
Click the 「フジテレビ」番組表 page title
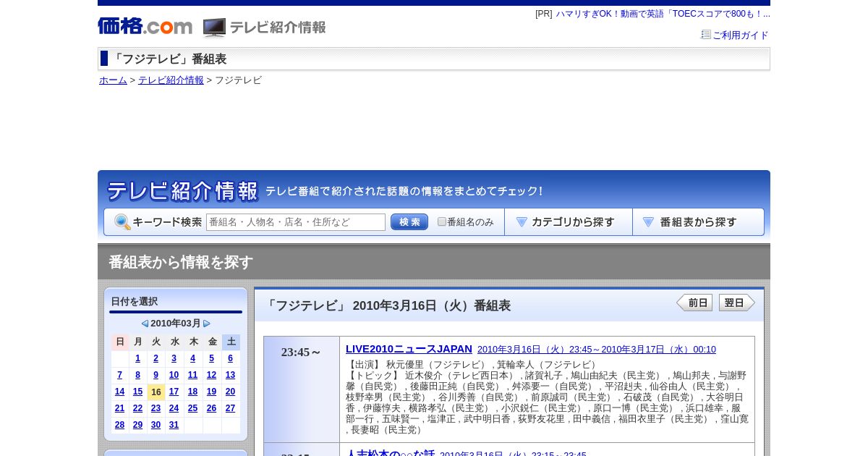pyautogui.click(x=168, y=59)
